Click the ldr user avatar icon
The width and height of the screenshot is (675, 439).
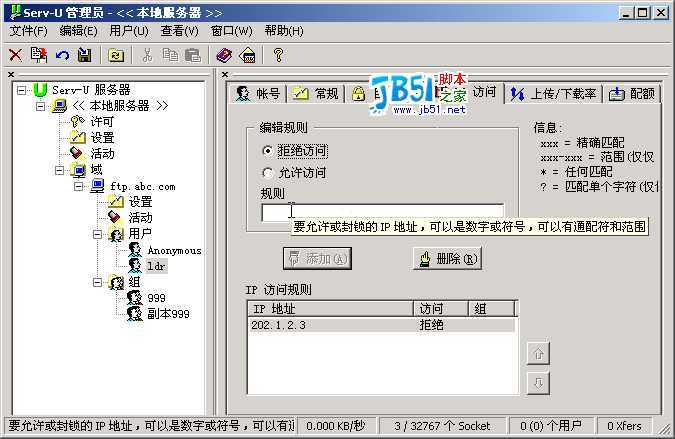click(135, 266)
